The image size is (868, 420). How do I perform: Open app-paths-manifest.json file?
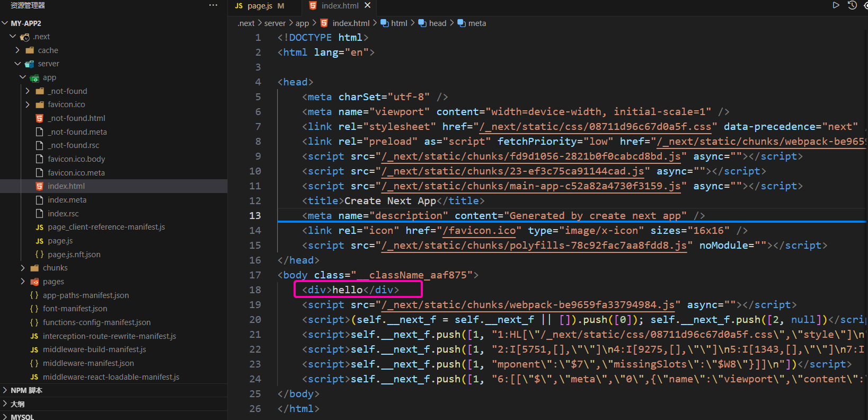[x=85, y=295]
